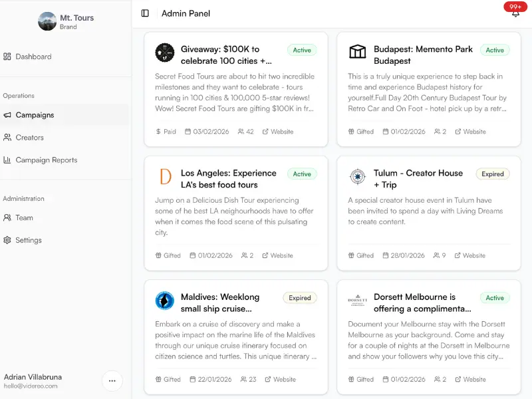Click the Mt. Tours brand avatar
Image resolution: width=532 pixels, height=399 pixels.
(x=47, y=21)
